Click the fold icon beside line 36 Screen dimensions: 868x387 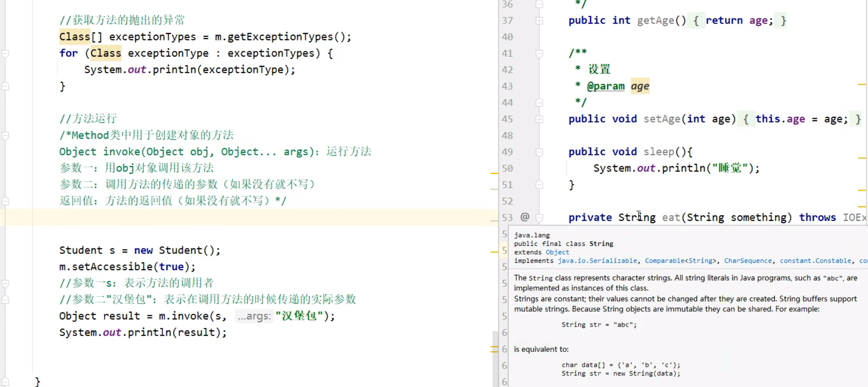pos(539,4)
